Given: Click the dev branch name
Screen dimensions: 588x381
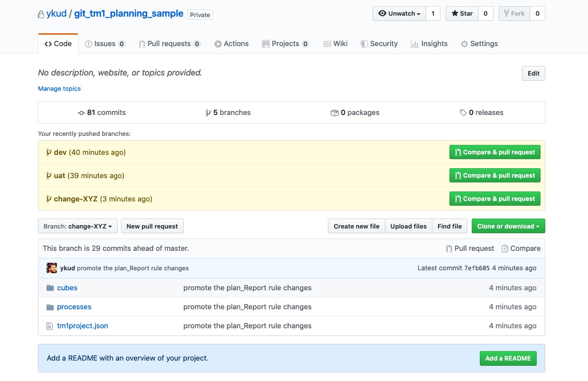Looking at the screenshot, I should 60,152.
